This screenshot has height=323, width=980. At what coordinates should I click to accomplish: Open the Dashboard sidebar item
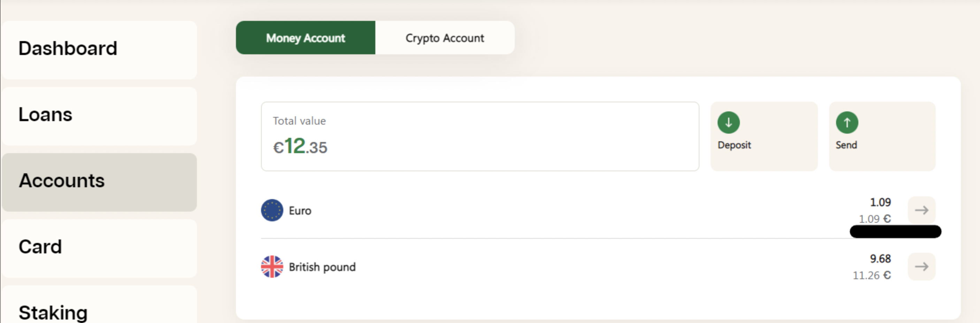[99, 50]
